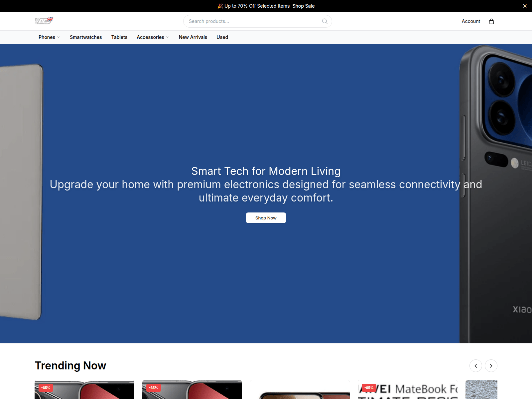Expand the Accessories menu
The image size is (532, 399).
[x=153, y=37]
